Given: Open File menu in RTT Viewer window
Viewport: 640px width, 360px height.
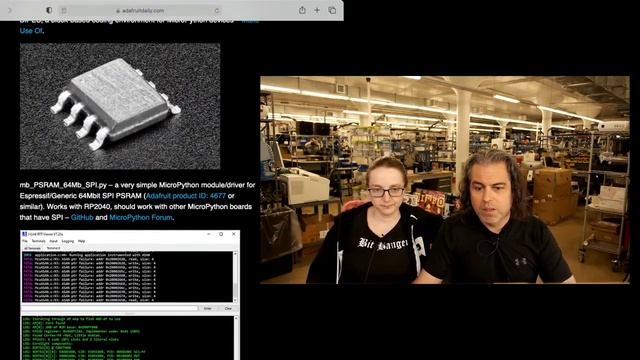Looking at the screenshot, I should pos(25,241).
